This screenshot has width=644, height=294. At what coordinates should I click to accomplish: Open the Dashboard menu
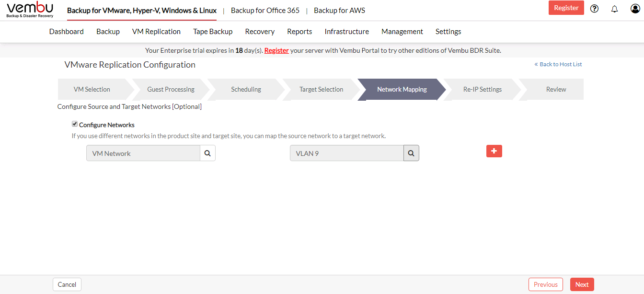tap(67, 32)
